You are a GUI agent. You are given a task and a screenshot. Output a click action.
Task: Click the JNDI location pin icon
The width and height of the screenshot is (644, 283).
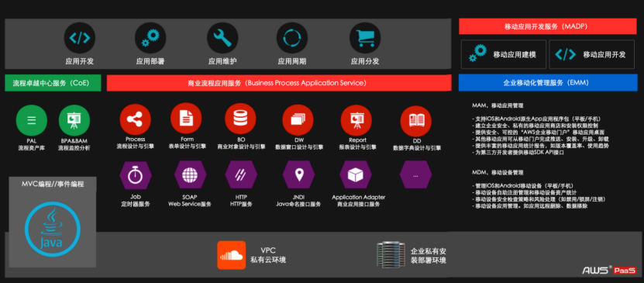pos(298,174)
